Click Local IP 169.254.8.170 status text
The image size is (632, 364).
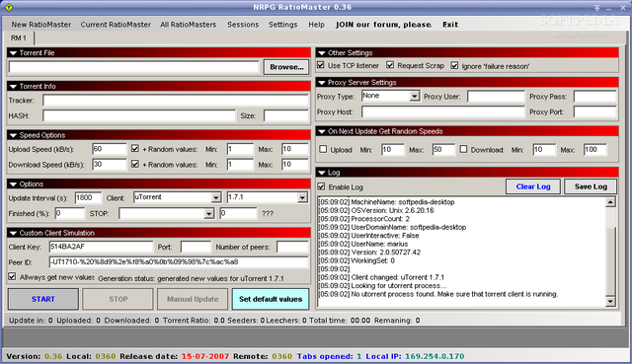415,356
